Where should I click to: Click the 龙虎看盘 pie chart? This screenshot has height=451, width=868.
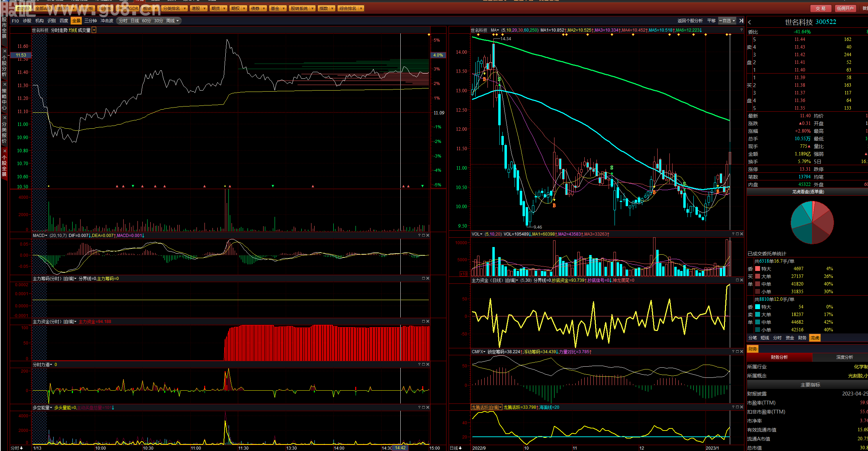coord(812,222)
